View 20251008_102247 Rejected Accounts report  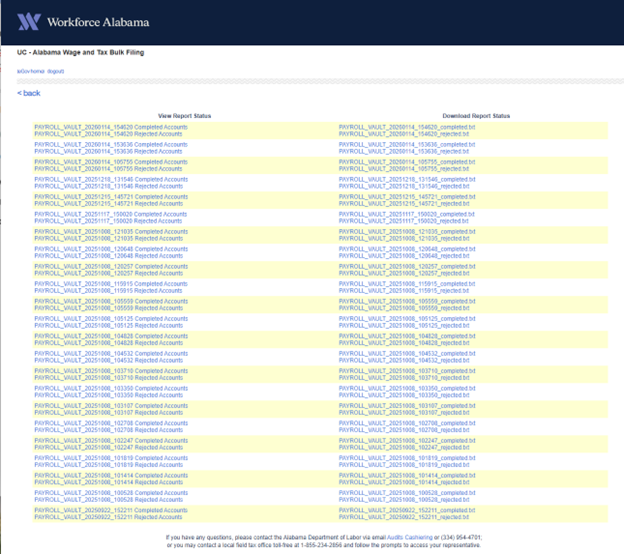[x=109, y=447]
